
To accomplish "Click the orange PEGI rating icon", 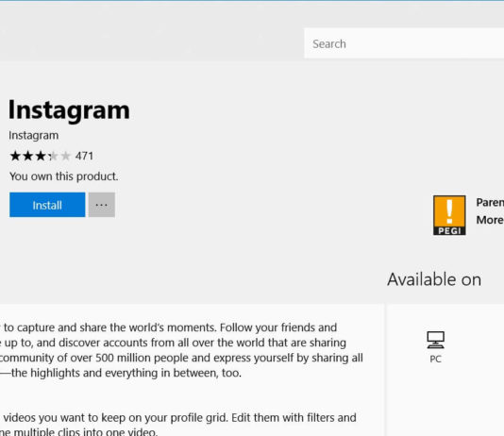I will (449, 215).
